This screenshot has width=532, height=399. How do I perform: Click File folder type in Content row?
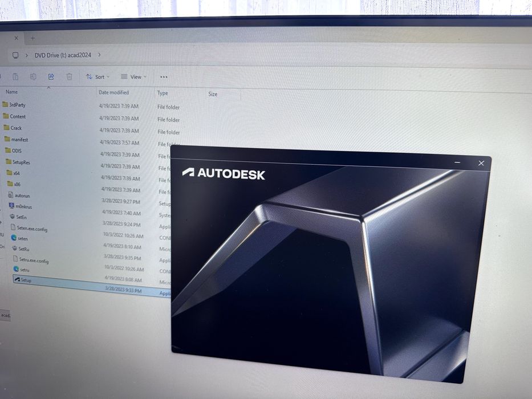click(169, 120)
